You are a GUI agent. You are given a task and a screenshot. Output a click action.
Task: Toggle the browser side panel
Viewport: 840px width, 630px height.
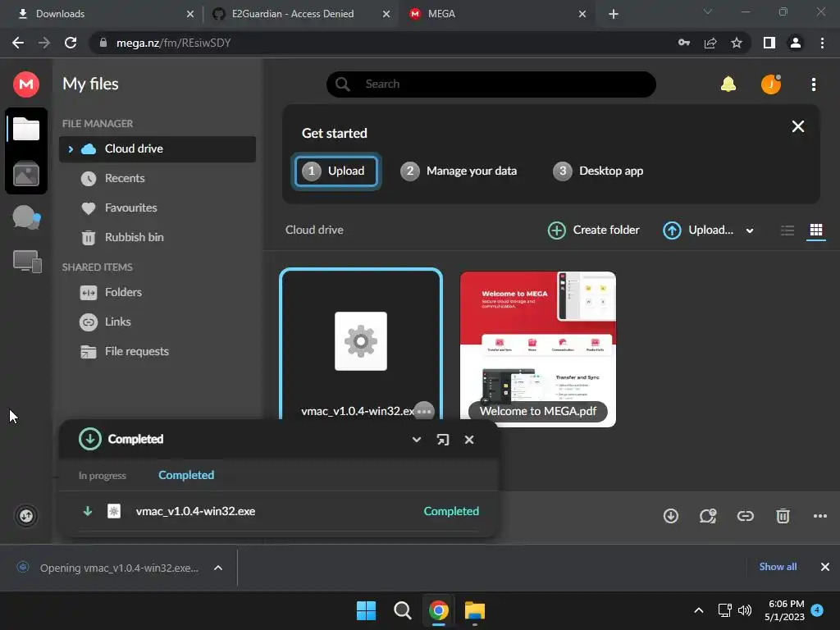(769, 43)
